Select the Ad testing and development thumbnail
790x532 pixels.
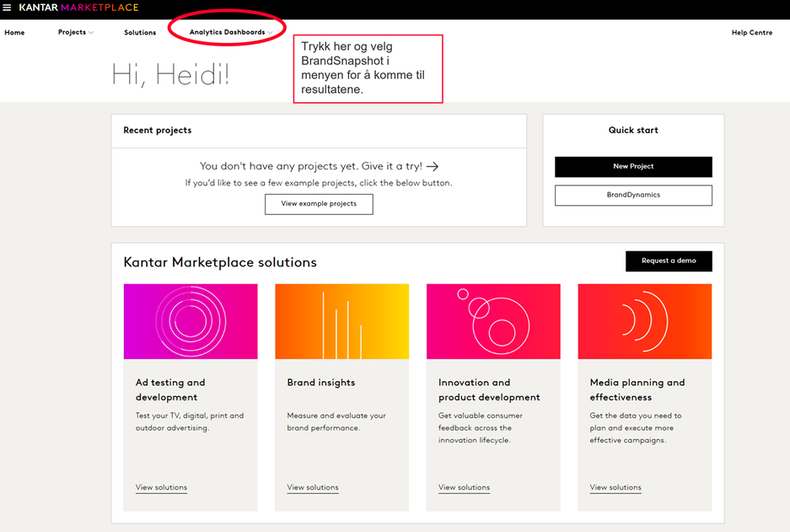pyautogui.click(x=191, y=321)
